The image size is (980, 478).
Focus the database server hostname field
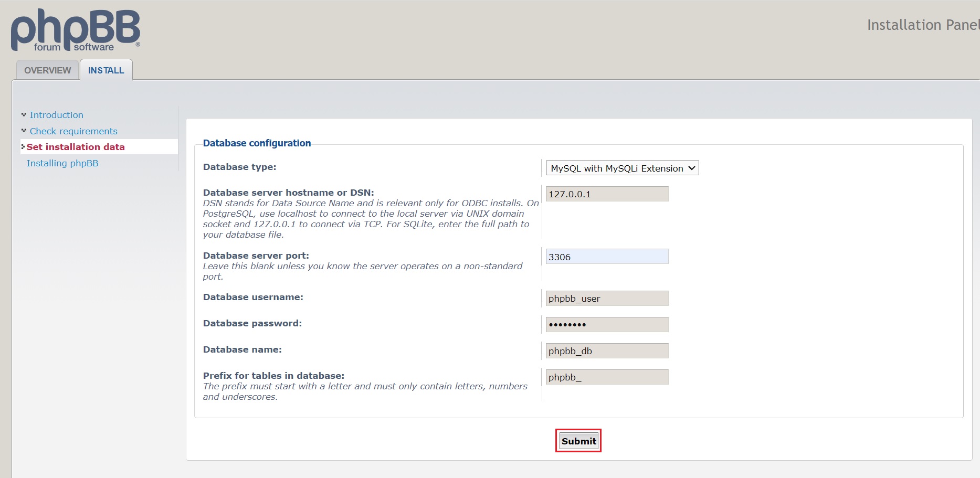(607, 194)
